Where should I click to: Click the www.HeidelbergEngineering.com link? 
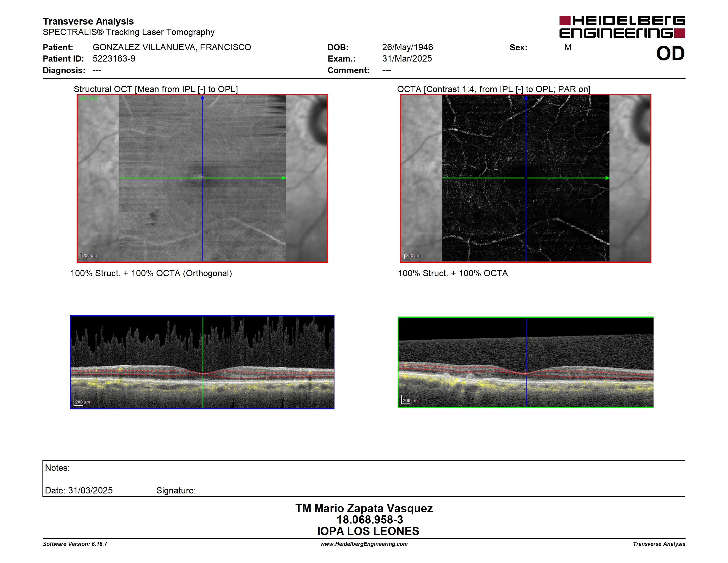364,544
